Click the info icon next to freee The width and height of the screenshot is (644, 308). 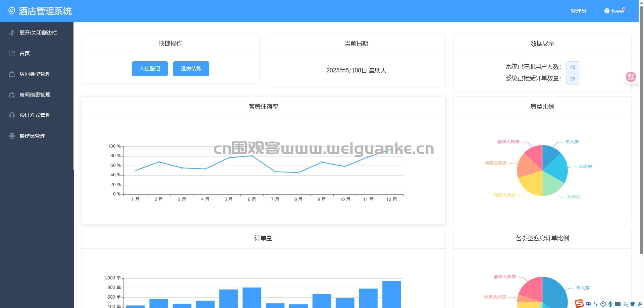[x=606, y=11]
